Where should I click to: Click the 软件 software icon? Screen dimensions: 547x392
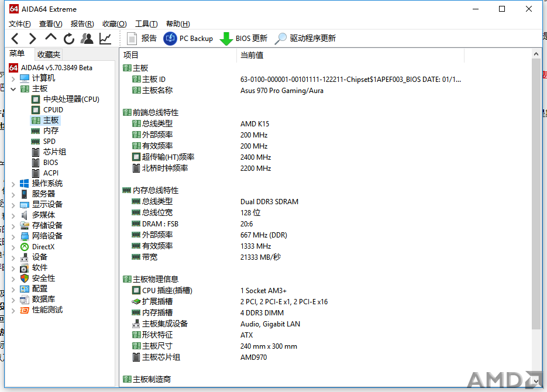[25, 268]
